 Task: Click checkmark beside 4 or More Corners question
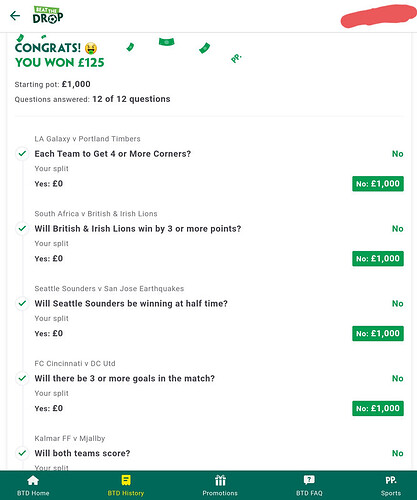(22, 154)
